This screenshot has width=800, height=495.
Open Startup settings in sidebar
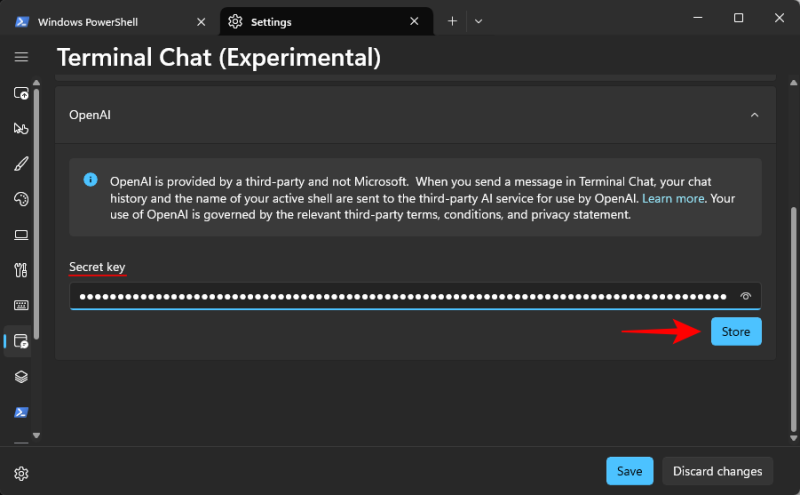(21, 93)
